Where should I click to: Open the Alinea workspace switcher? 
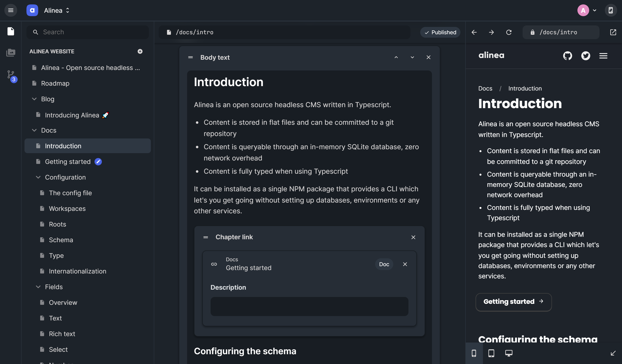(57, 10)
